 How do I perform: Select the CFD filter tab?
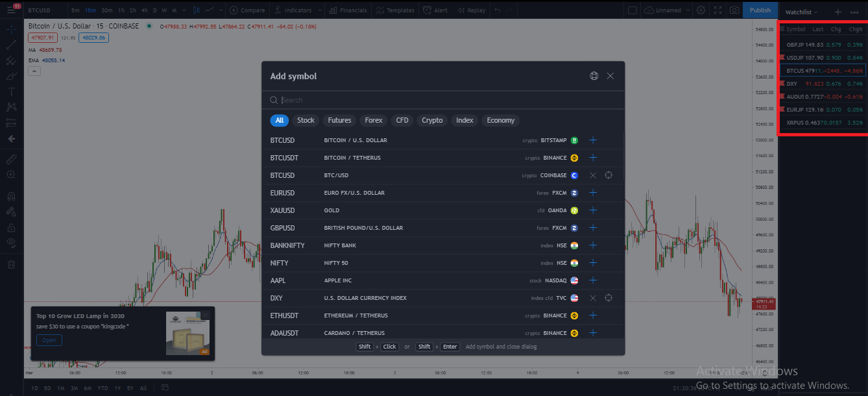coord(402,120)
